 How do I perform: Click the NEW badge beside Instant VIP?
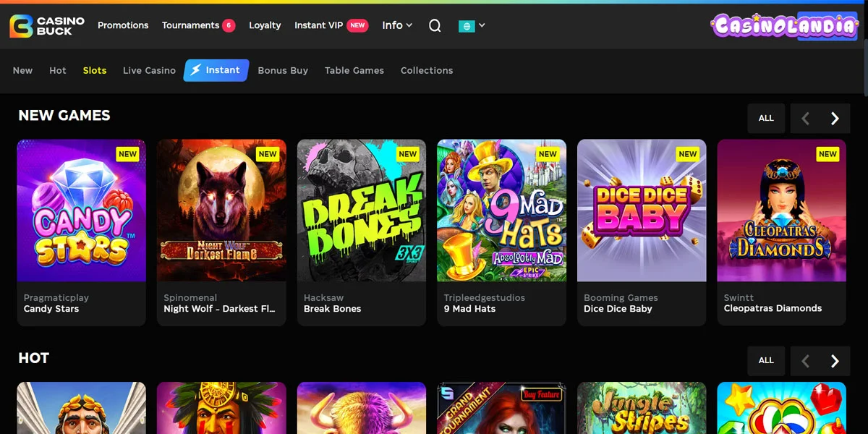[x=357, y=25]
